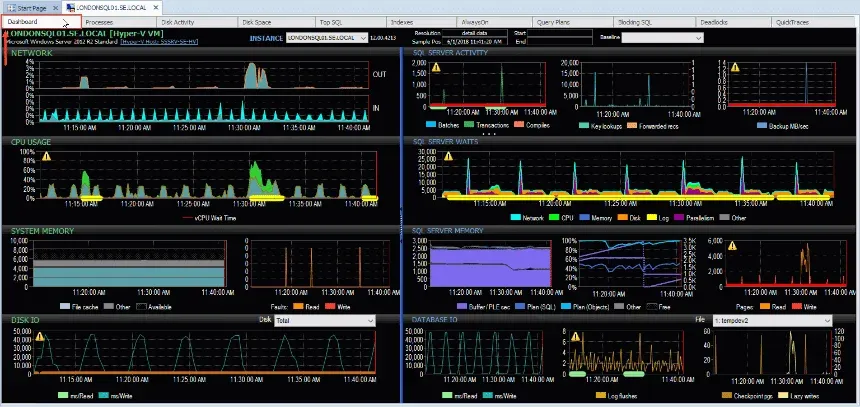Click the Start time input field

[x=560, y=33]
